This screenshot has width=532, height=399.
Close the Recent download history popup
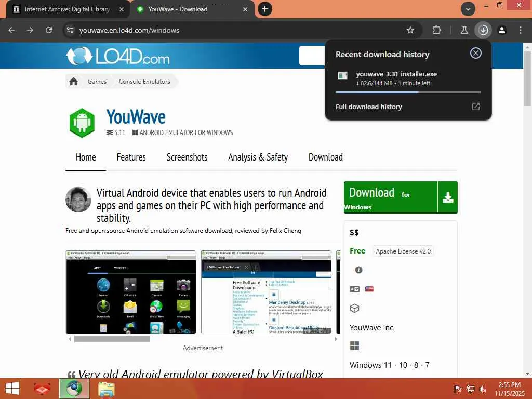pos(476,53)
